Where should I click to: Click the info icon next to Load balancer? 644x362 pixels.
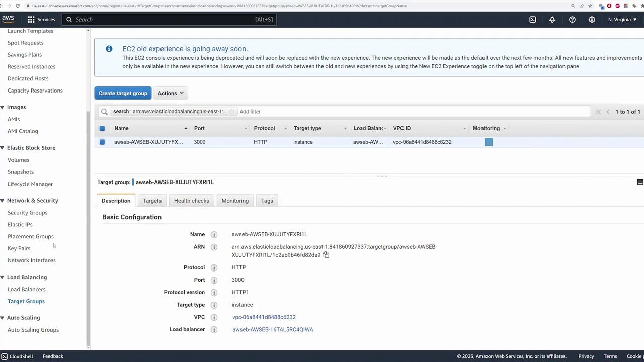click(214, 329)
